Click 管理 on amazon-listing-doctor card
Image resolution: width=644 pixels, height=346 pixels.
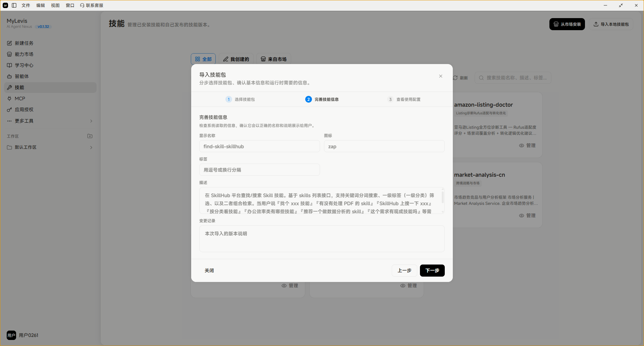(527, 146)
